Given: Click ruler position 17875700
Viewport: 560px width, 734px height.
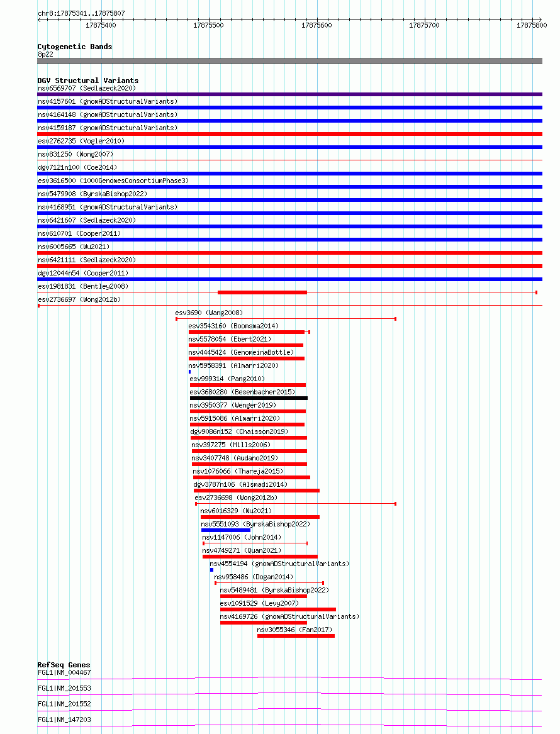Looking at the screenshot, I should coord(424,25).
